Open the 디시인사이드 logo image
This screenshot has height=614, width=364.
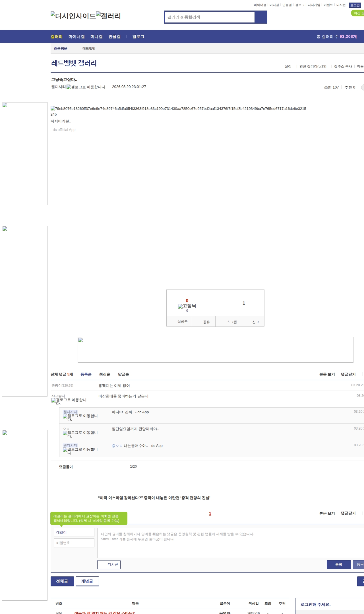point(73,16)
